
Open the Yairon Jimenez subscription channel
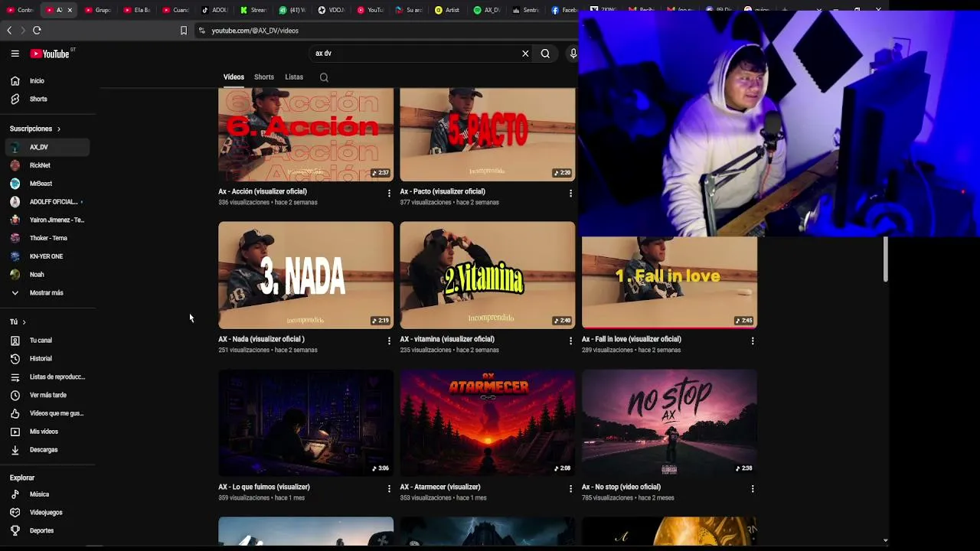pos(47,220)
